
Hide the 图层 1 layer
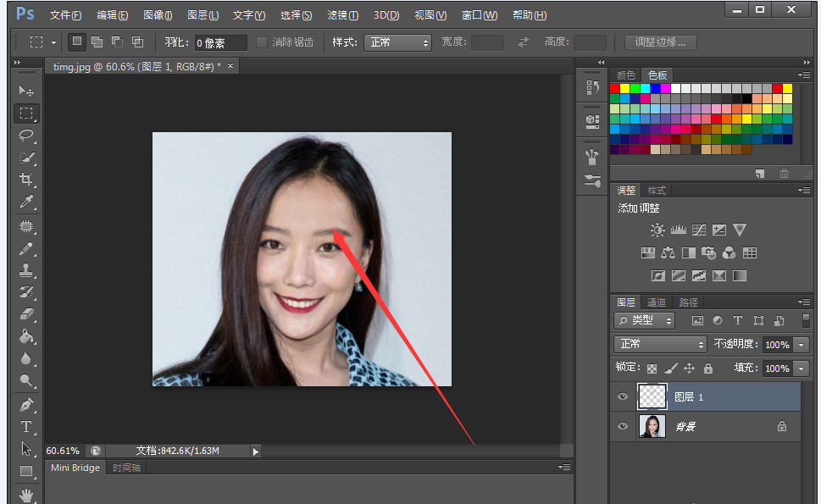[x=624, y=396]
